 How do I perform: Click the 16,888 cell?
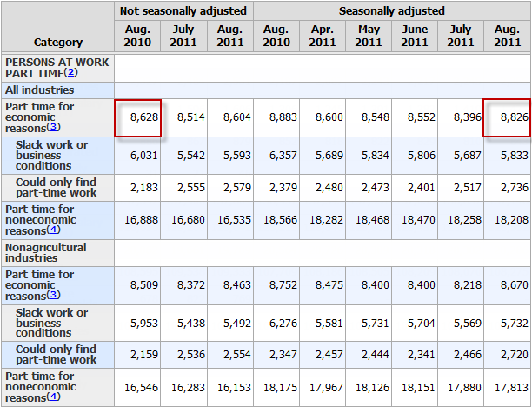coord(137,220)
